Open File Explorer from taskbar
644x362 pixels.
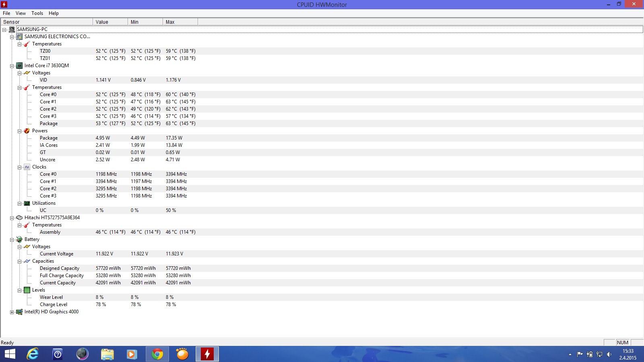coord(107,354)
